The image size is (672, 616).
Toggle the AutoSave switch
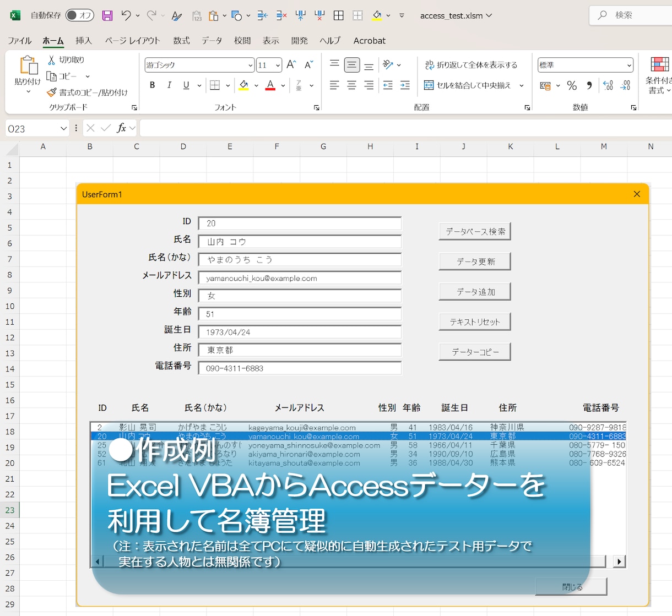tap(80, 15)
